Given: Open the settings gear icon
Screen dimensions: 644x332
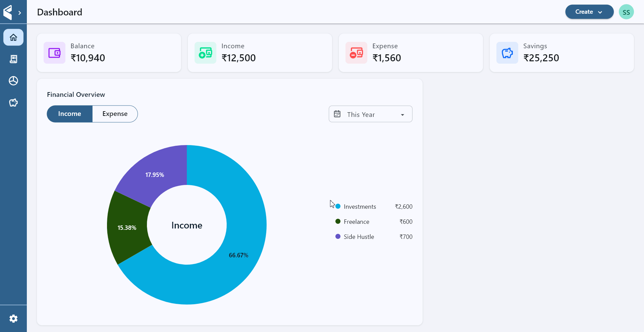Looking at the screenshot, I should coord(13,319).
